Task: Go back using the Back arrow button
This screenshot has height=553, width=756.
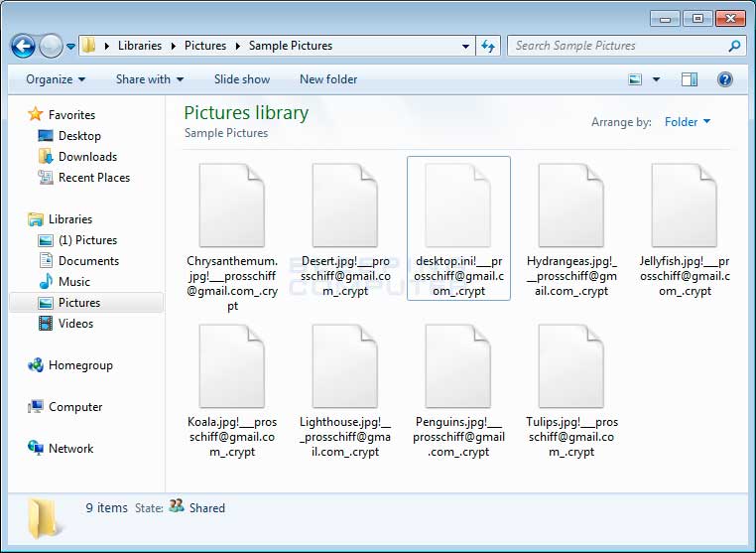Action: click(23, 47)
